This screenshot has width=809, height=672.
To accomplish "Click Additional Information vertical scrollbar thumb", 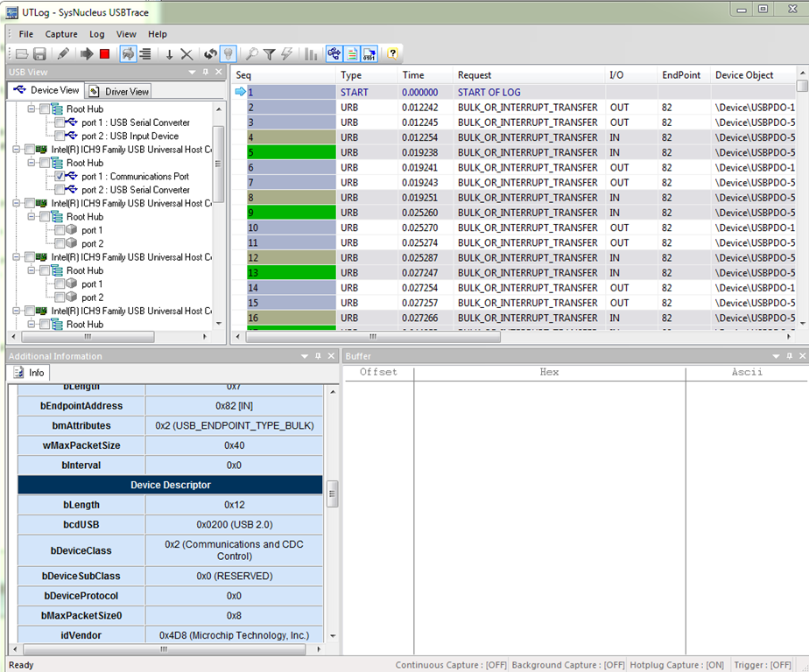I will pos(332,493).
